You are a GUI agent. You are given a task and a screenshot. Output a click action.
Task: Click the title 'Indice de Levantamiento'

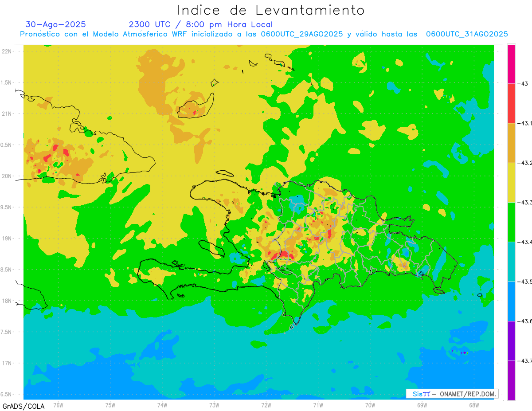(271, 10)
